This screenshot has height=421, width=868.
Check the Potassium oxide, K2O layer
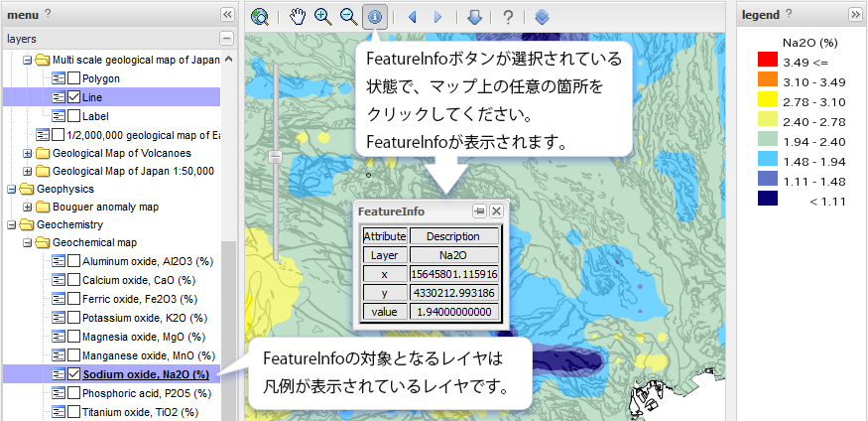73,318
